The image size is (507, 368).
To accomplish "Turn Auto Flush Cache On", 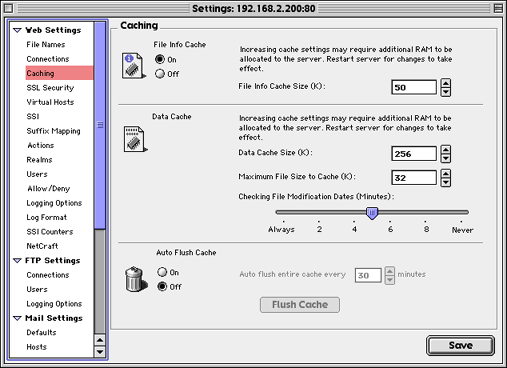I will click(162, 272).
